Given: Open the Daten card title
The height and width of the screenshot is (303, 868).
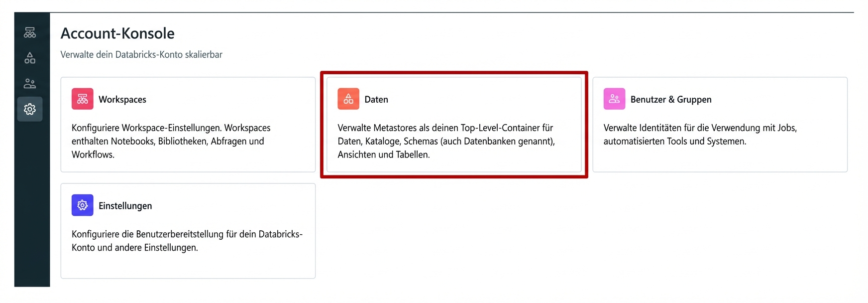Looking at the screenshot, I should click(376, 99).
